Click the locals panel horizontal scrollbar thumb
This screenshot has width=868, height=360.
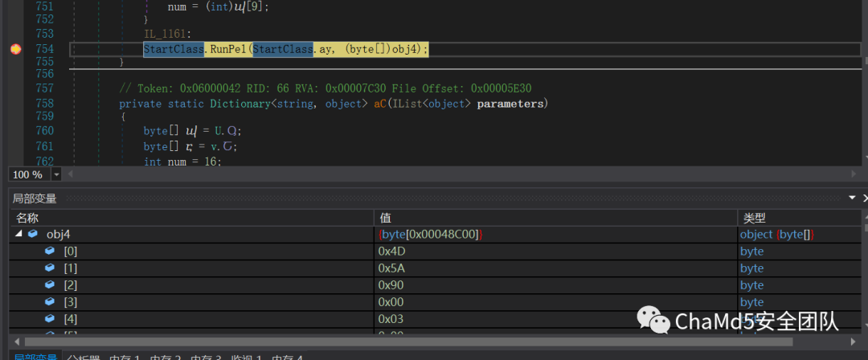click(408, 342)
